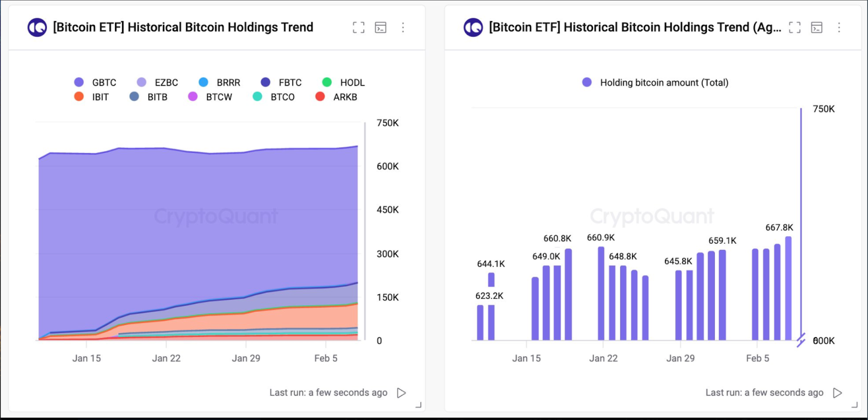Click the 648.8K value label
Image resolution: width=868 pixels, height=420 pixels.
(x=623, y=256)
